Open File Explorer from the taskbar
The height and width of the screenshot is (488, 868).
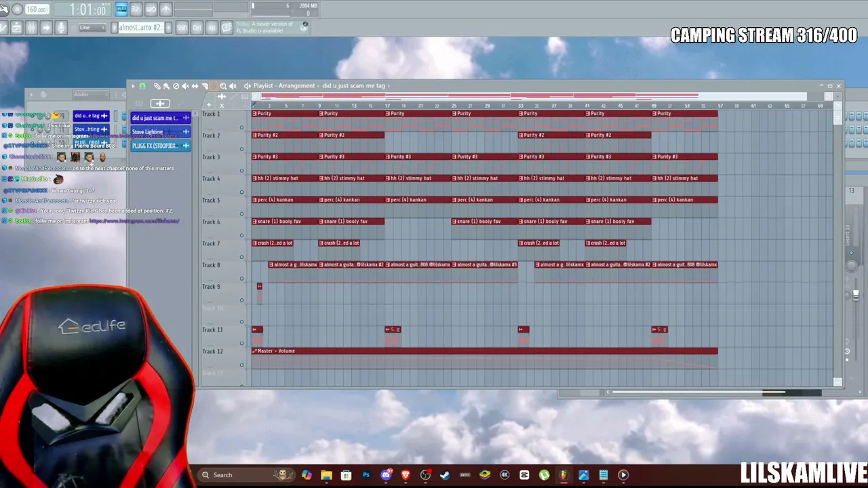(326, 475)
